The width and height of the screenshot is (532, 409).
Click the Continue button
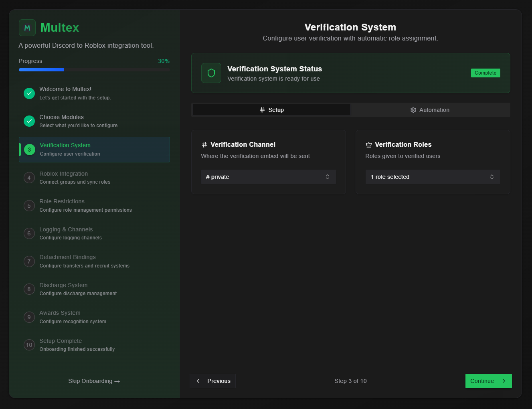(489, 381)
